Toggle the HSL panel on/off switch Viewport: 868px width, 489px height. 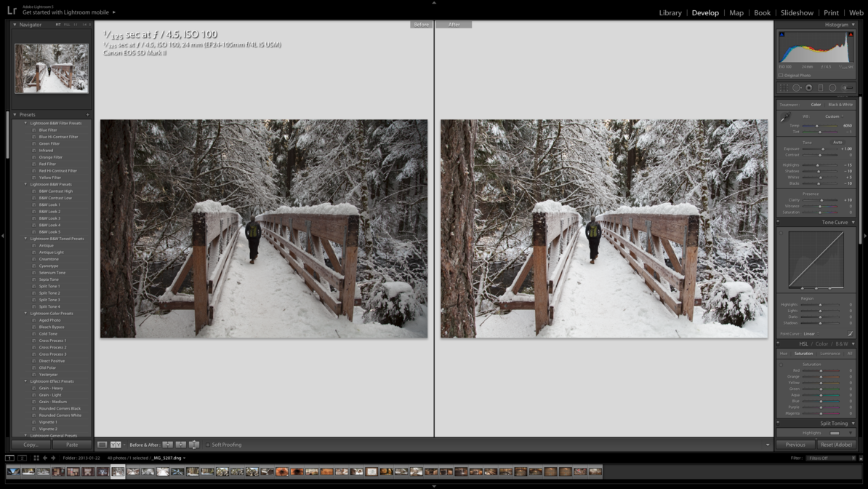(779, 343)
